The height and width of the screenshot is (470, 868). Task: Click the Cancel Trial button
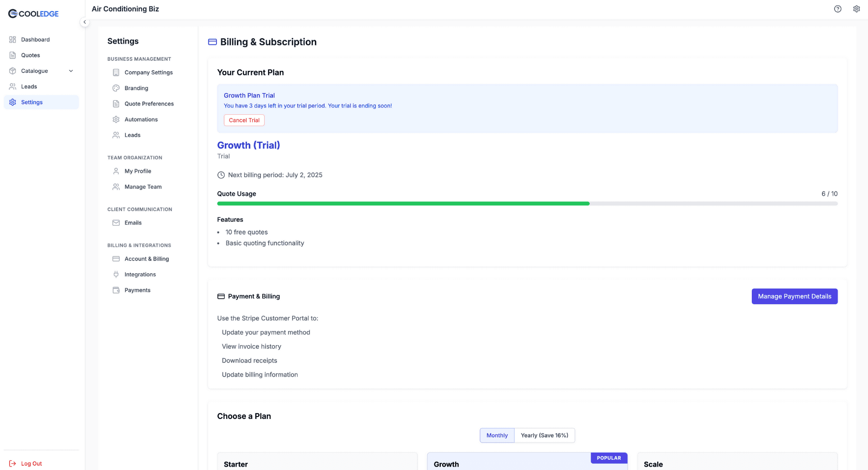(x=244, y=120)
